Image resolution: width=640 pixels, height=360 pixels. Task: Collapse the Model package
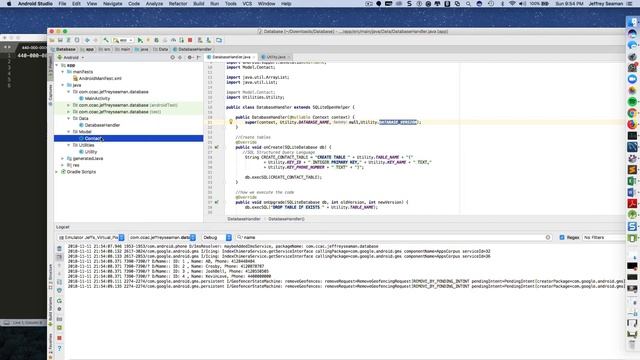69,132
